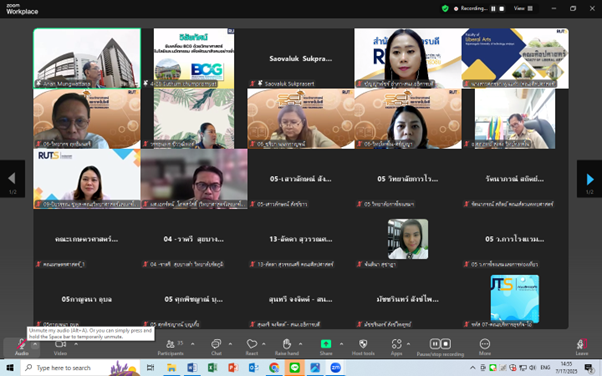This screenshot has height=376, width=602.
Task: Unmute audio with the microphone icon
Action: click(x=22, y=344)
